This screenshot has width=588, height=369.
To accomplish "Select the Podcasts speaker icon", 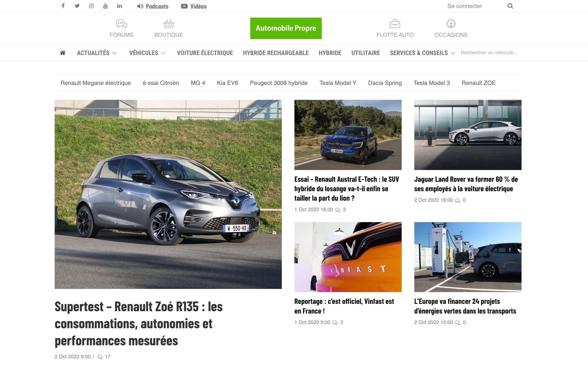I will point(140,6).
